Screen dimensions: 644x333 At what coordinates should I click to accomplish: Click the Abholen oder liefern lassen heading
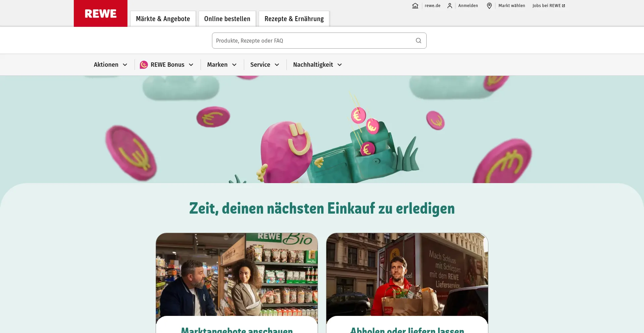[x=407, y=330]
